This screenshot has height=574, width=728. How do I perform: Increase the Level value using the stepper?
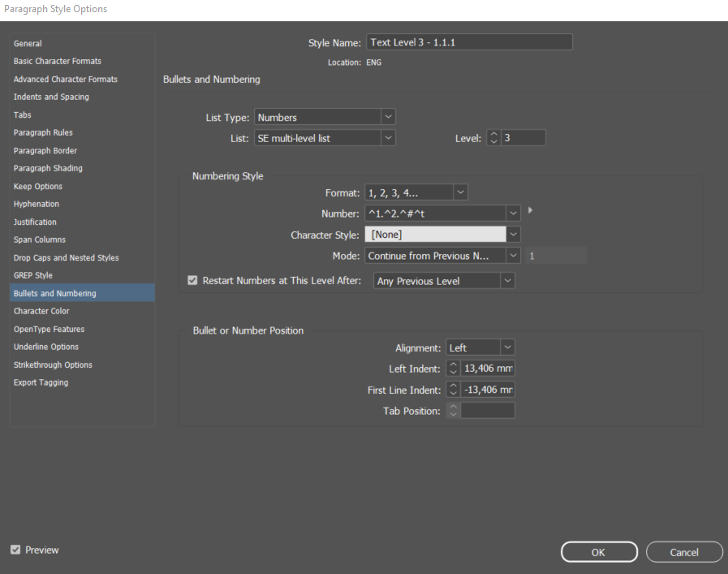tap(493, 134)
